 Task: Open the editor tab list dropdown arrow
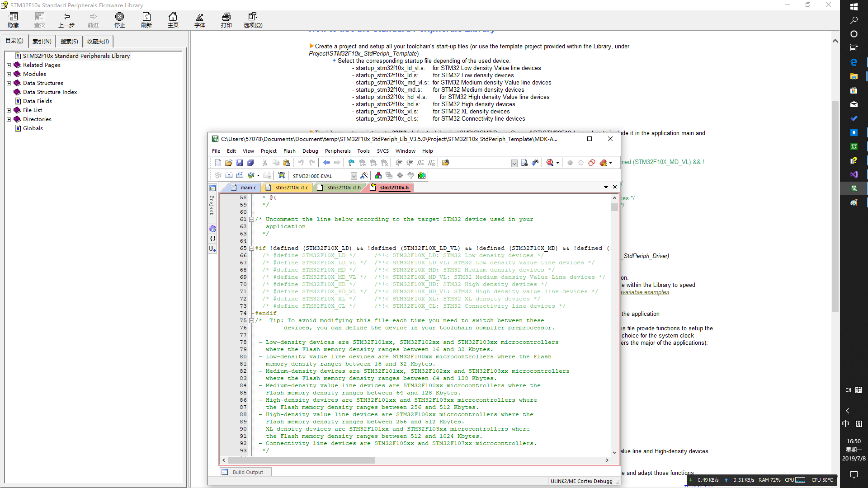click(606, 187)
